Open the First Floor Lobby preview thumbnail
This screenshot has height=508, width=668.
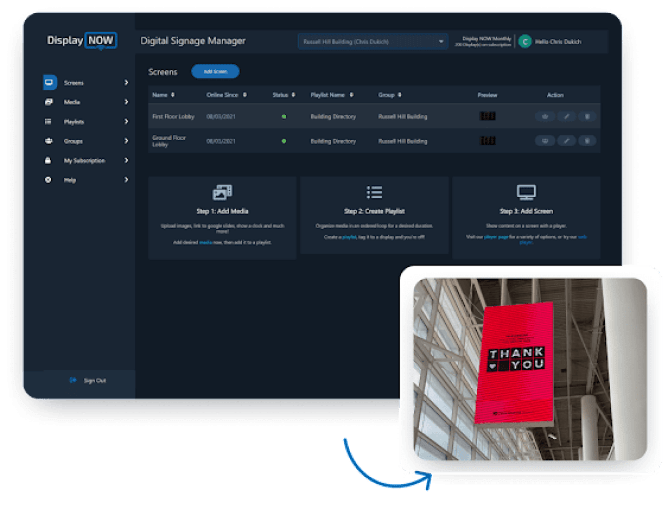tap(488, 116)
